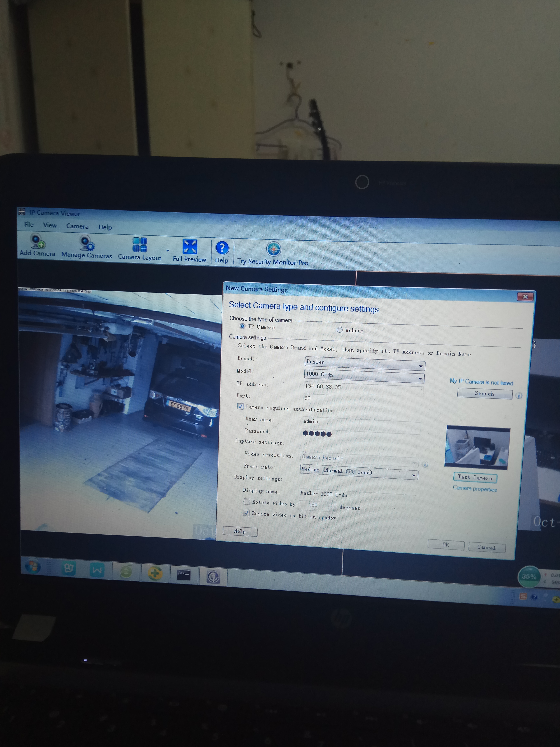Open Manage Cameras from the toolbar
560x747 pixels.
click(x=86, y=247)
